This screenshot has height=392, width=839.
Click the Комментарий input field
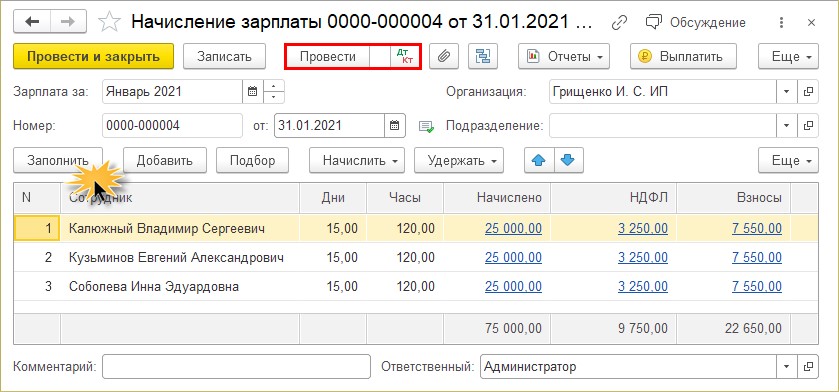click(x=236, y=367)
